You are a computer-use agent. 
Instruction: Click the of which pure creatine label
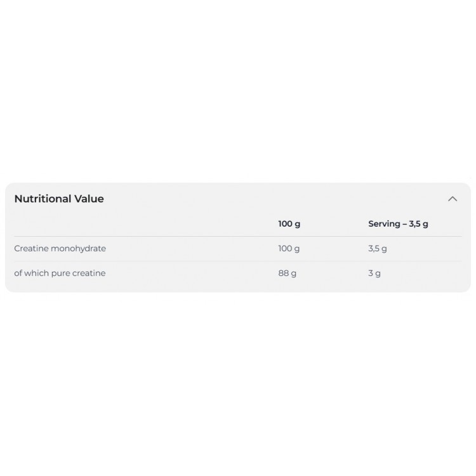60,273
